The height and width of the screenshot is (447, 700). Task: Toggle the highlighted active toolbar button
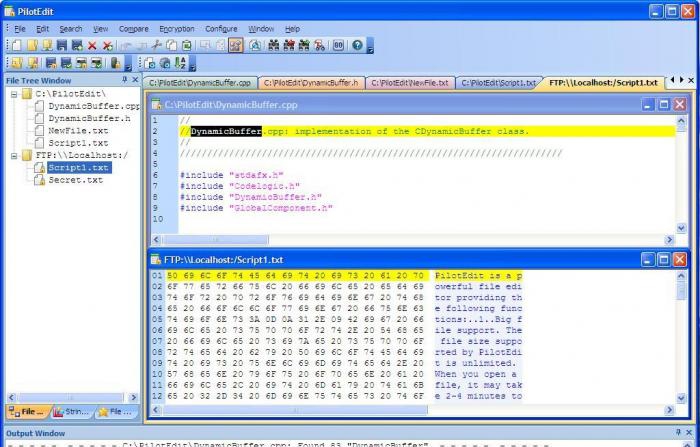[236, 45]
